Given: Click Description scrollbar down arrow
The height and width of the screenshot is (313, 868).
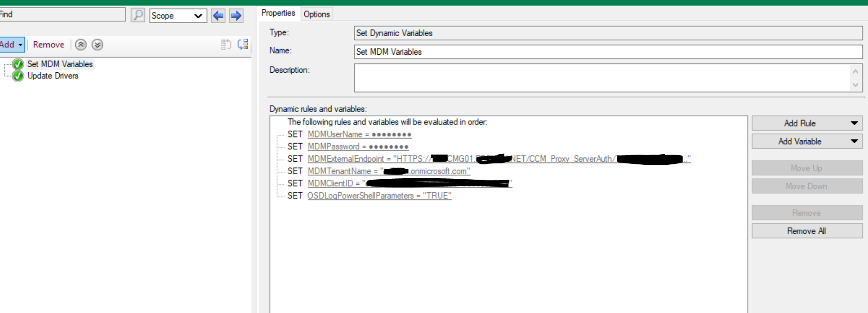Looking at the screenshot, I should [x=855, y=85].
